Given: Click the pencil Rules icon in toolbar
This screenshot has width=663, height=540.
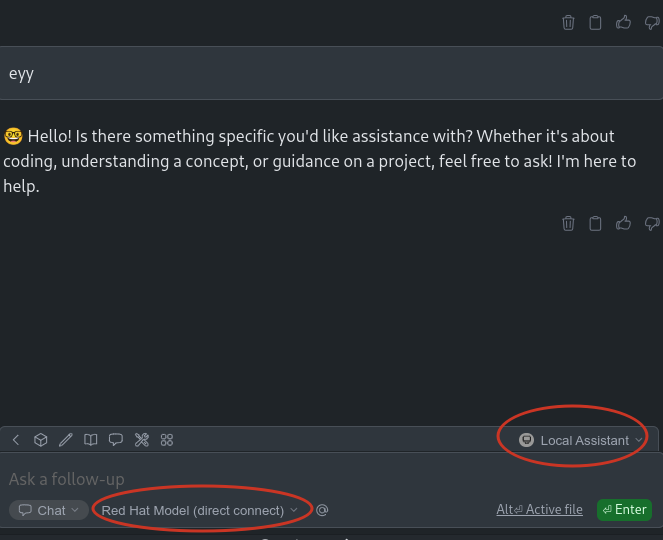Looking at the screenshot, I should (x=66, y=440).
